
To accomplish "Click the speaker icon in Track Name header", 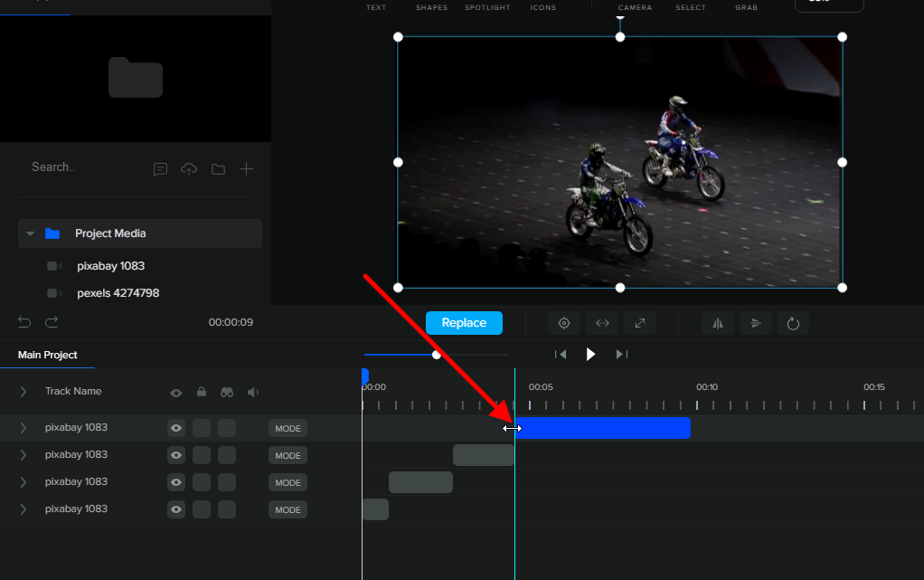I will pyautogui.click(x=253, y=393).
